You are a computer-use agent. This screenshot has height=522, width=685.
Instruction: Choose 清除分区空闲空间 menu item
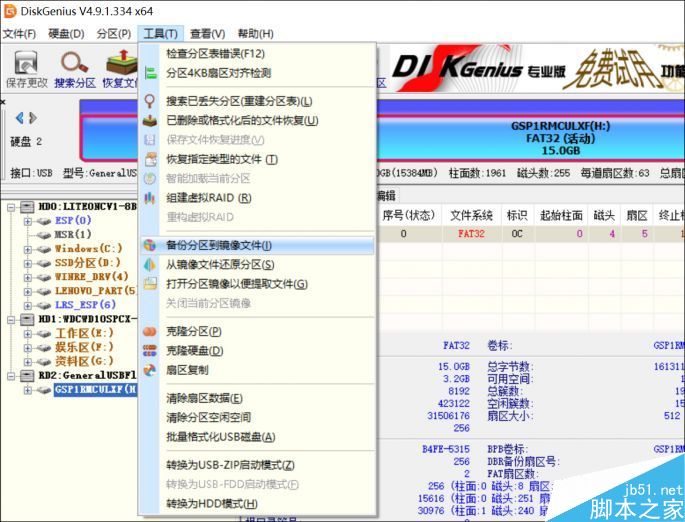[x=208, y=418]
